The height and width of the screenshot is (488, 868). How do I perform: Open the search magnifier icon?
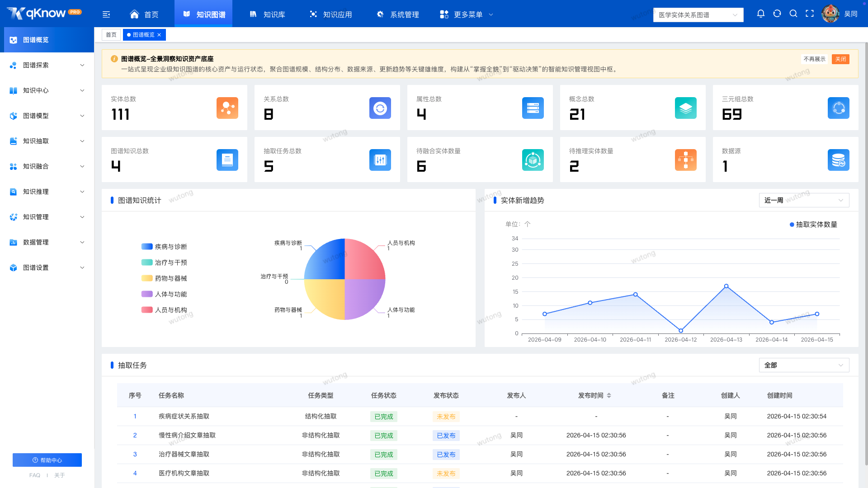tap(793, 14)
